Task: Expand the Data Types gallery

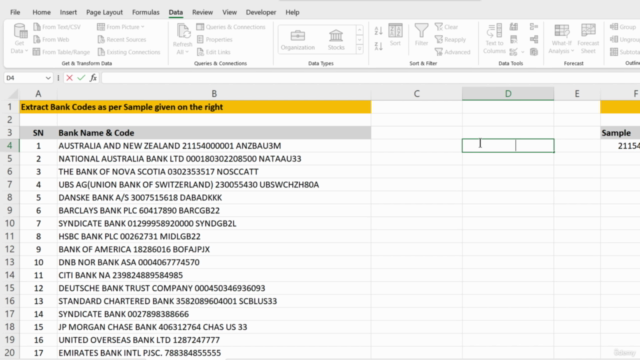Action: pyautogui.click(x=360, y=49)
